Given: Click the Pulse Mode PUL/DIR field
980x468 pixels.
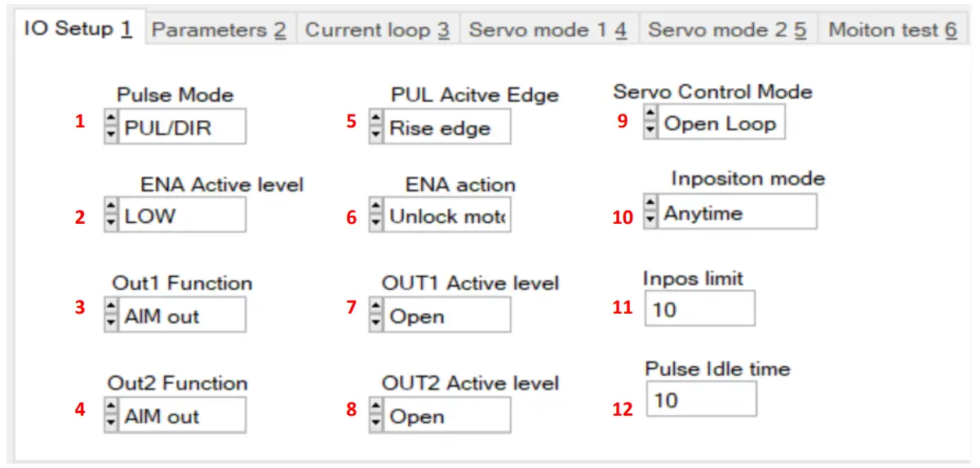Looking at the screenshot, I should [182, 127].
